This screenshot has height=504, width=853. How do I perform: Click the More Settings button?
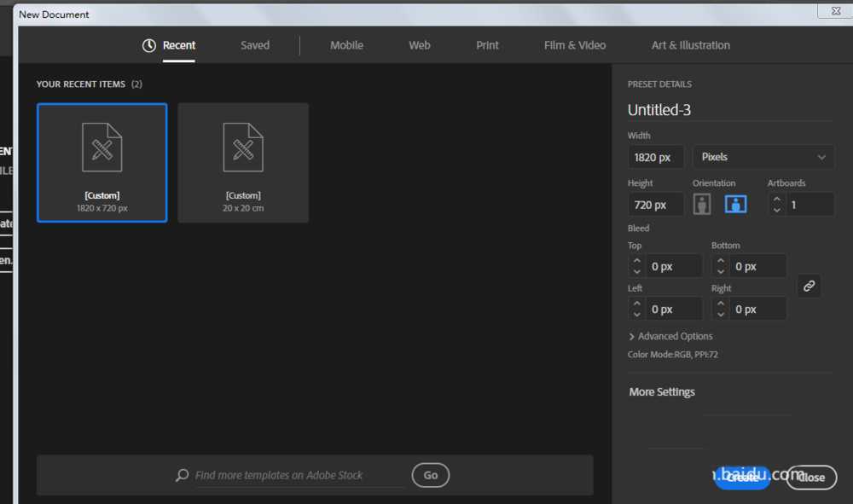662,392
